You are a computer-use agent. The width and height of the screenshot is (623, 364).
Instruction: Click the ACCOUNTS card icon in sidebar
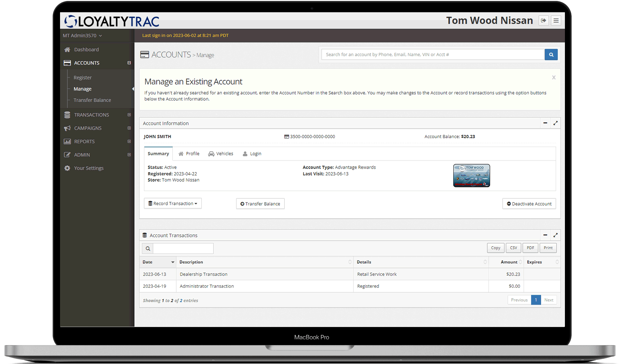tap(67, 63)
